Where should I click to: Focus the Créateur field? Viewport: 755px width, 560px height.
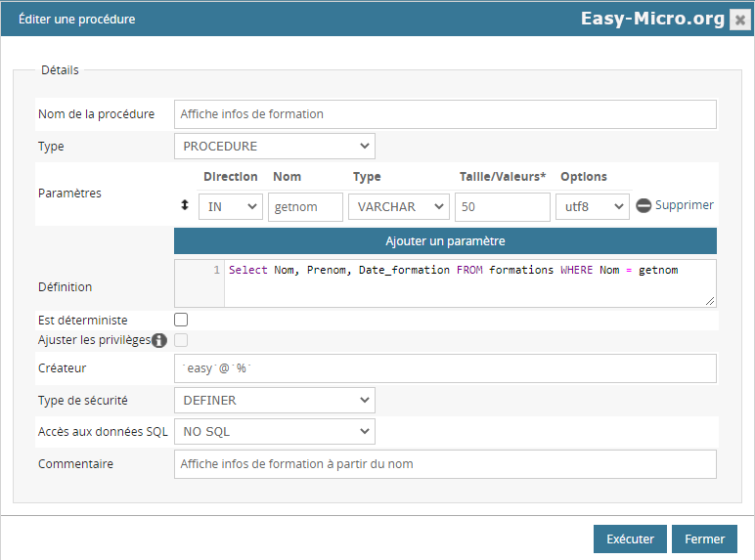click(x=445, y=368)
